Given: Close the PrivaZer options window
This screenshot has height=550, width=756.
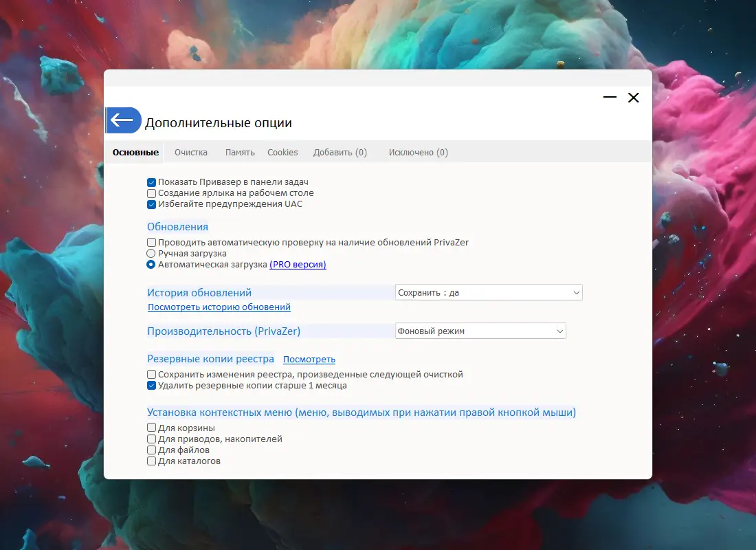Looking at the screenshot, I should 634,98.
